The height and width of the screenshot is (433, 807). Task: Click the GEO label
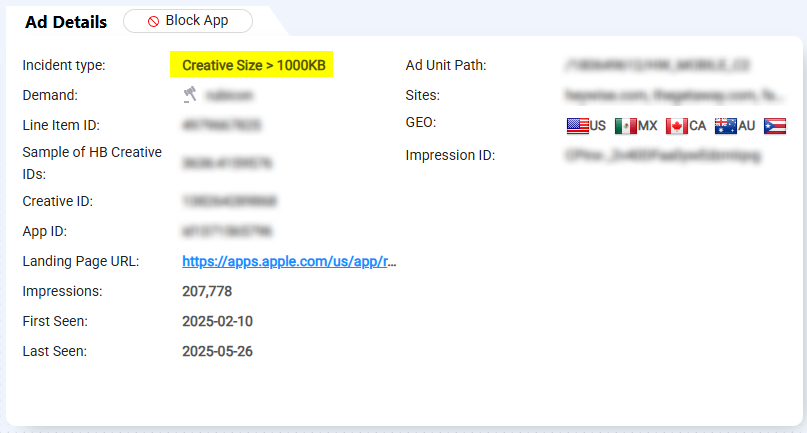pyautogui.click(x=420, y=123)
